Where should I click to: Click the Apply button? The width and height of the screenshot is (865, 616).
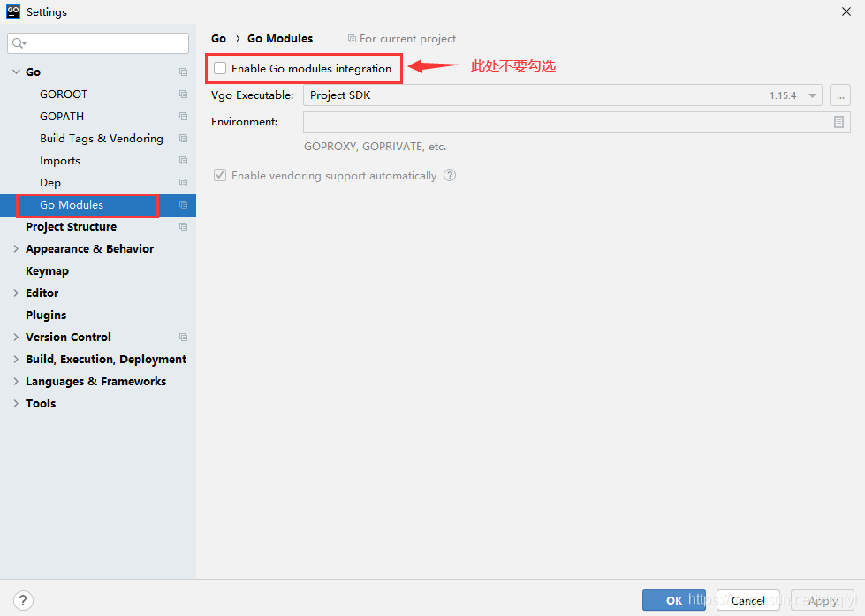pos(823,600)
